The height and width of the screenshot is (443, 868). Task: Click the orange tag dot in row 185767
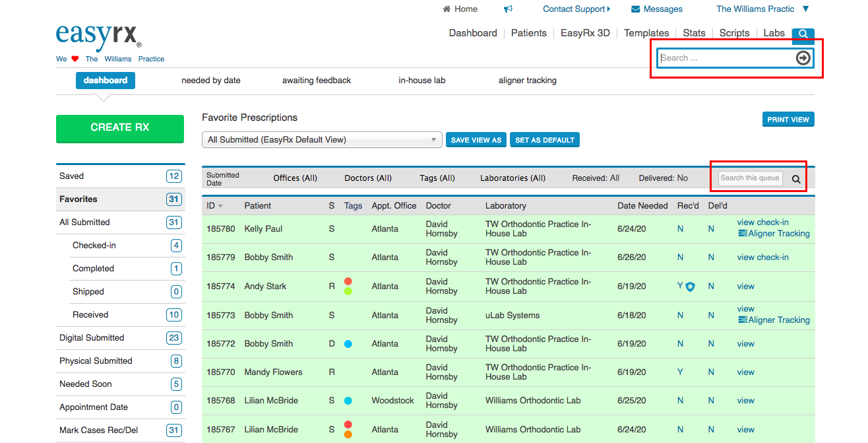(x=348, y=434)
